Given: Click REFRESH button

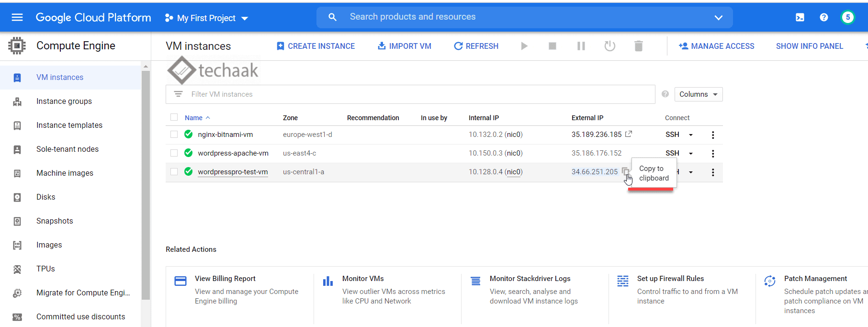Looking at the screenshot, I should click(x=476, y=46).
